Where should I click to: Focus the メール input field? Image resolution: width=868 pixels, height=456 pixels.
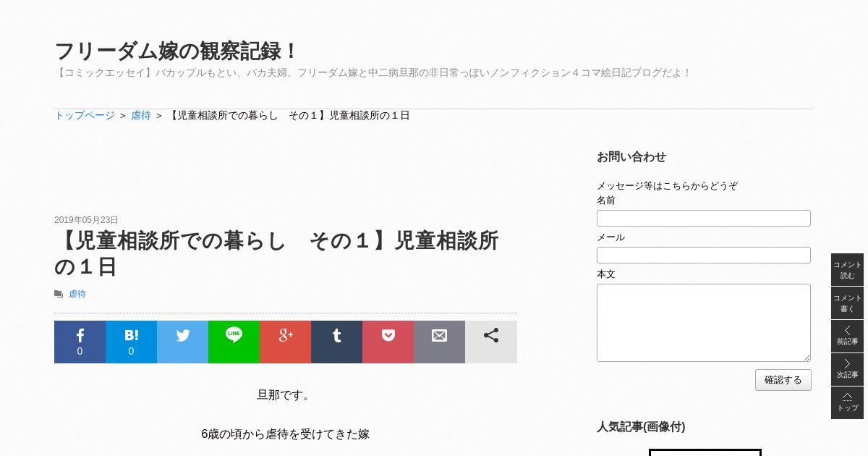(704, 255)
